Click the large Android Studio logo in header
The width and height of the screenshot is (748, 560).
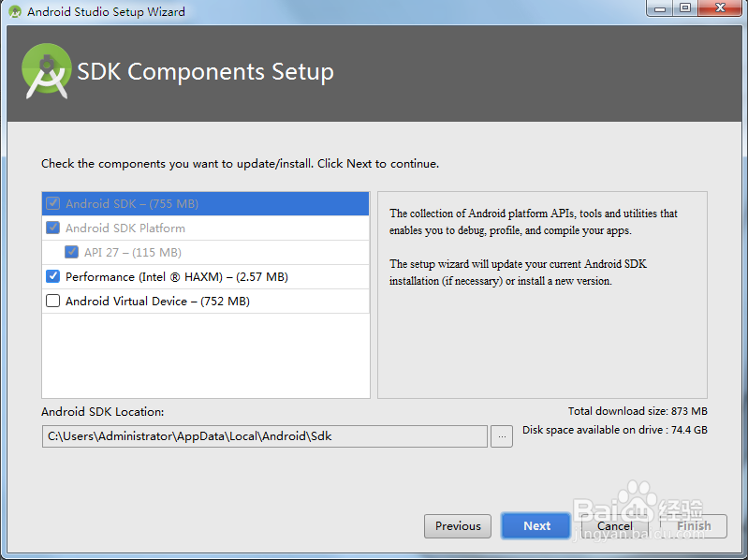(x=47, y=71)
